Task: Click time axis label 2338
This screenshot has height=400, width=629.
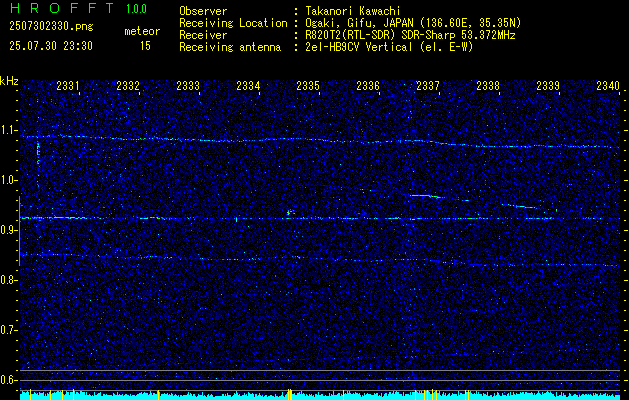Action: coord(488,86)
